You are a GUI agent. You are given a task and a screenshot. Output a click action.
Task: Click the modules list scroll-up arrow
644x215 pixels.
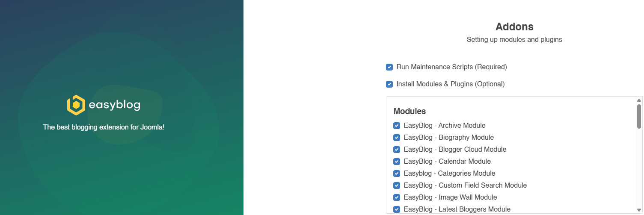coord(639,100)
